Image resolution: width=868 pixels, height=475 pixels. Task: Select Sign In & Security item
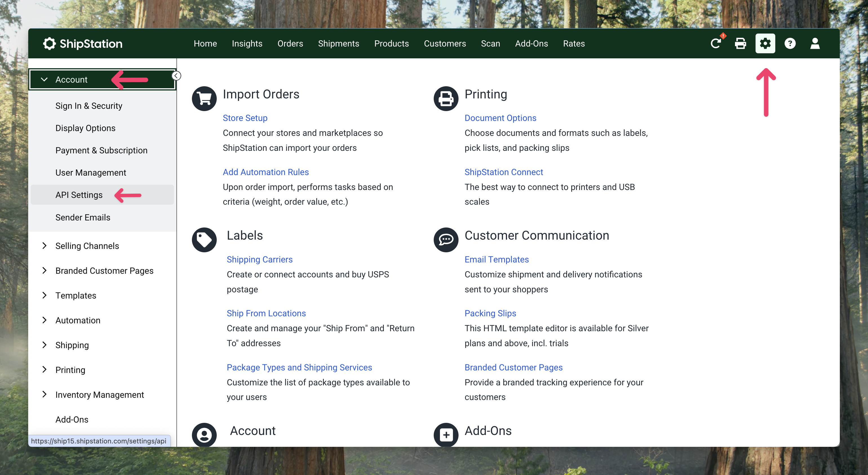pyautogui.click(x=88, y=106)
